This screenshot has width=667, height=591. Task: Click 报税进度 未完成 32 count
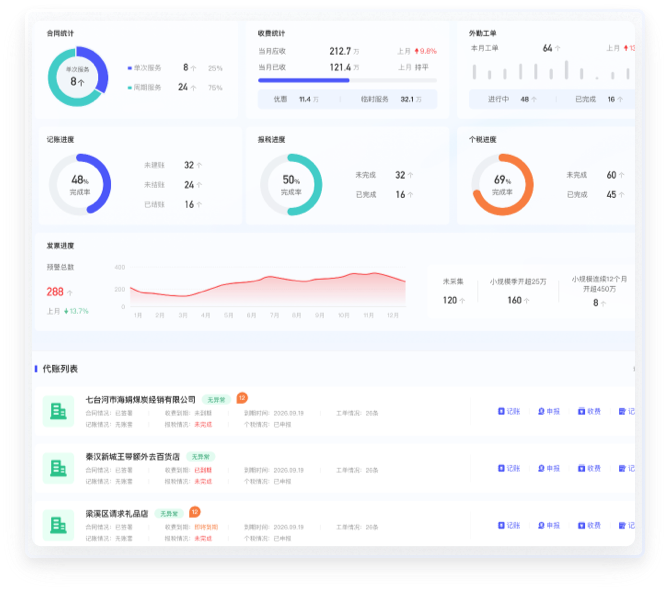[404, 175]
